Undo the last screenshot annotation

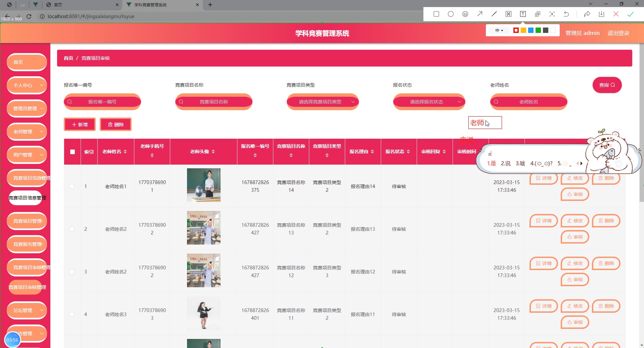(x=566, y=14)
